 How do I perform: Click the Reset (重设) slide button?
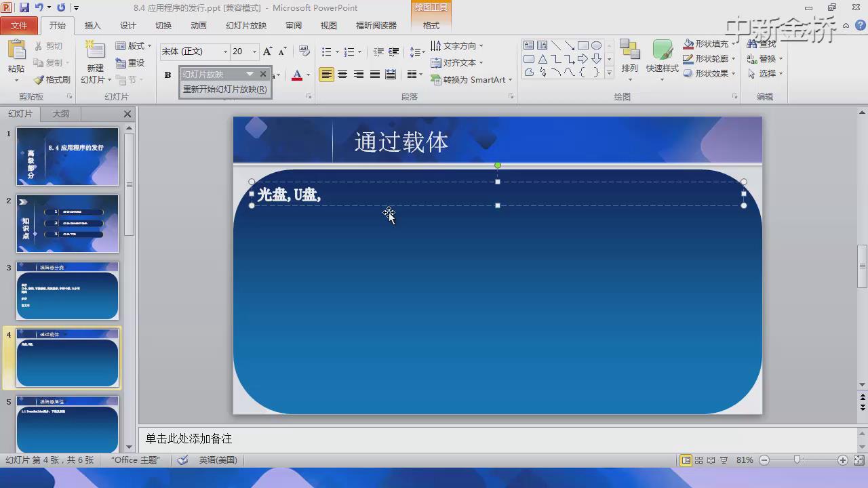pos(130,63)
